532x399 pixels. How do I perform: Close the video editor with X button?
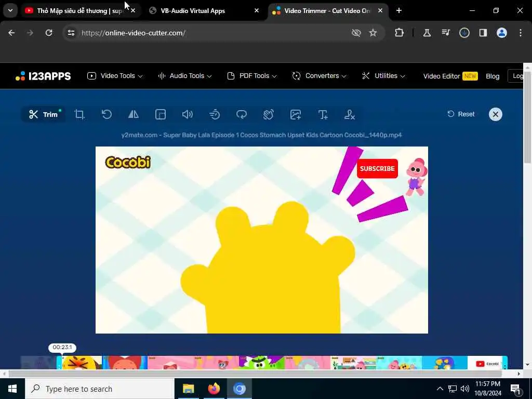[495, 114]
